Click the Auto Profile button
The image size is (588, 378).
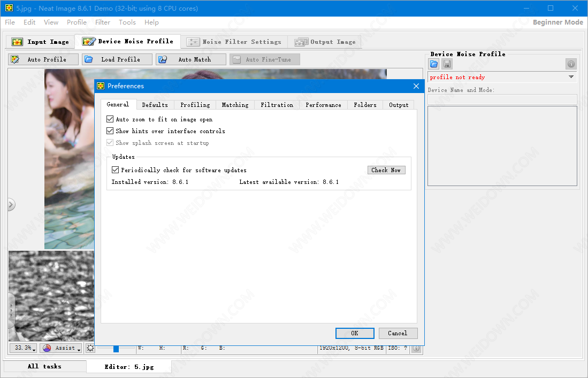point(43,59)
